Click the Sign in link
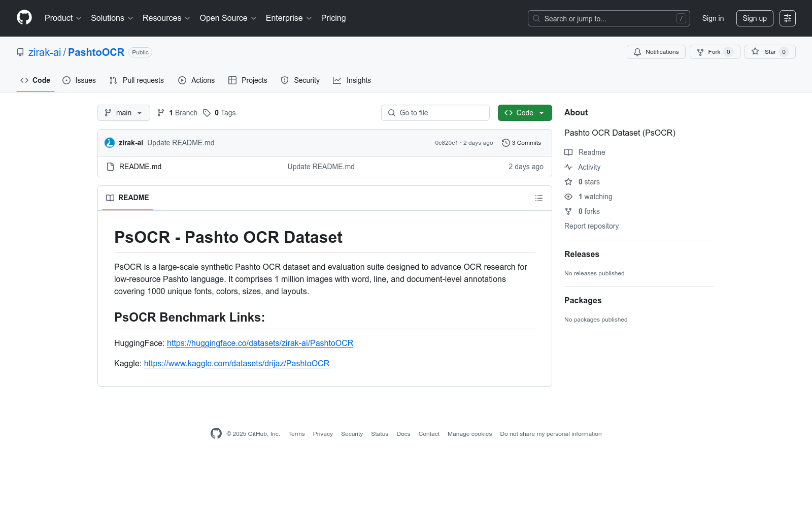Viewport: 812px width, 508px height. coord(713,18)
